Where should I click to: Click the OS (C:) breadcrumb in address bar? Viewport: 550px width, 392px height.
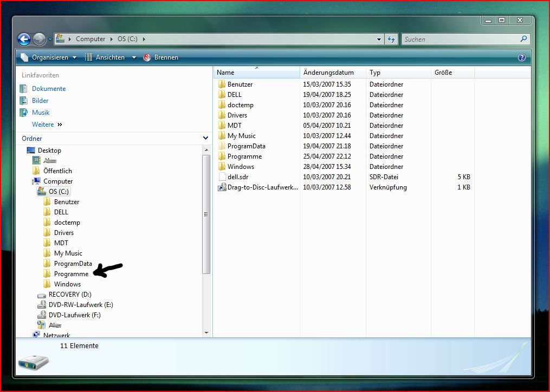(x=127, y=39)
